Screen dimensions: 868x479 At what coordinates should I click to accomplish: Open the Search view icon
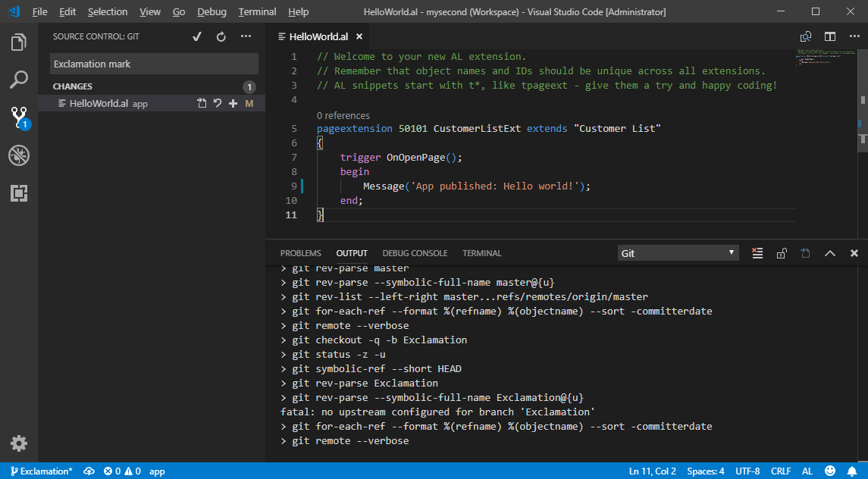click(x=19, y=80)
